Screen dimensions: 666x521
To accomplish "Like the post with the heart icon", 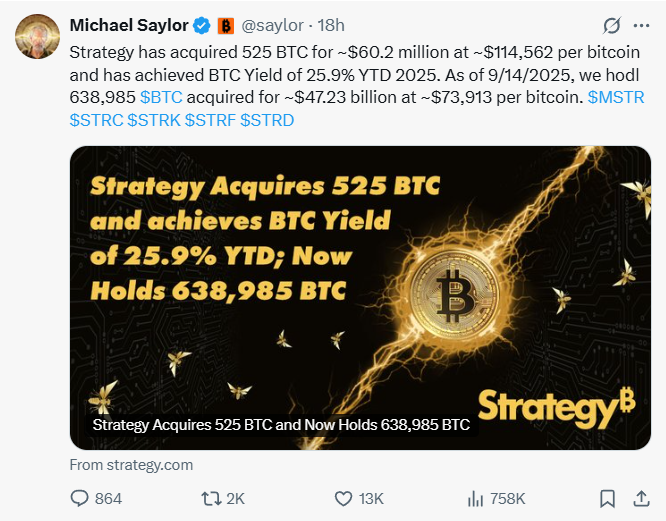I will [x=343, y=497].
